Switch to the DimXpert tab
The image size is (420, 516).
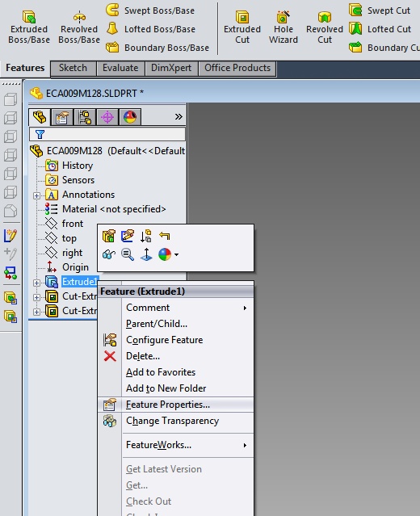(171, 68)
